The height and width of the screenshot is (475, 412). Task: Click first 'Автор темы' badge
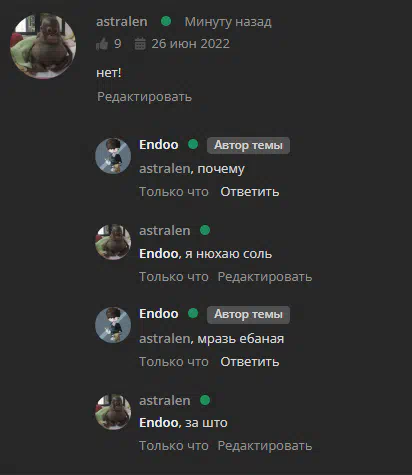(x=248, y=145)
